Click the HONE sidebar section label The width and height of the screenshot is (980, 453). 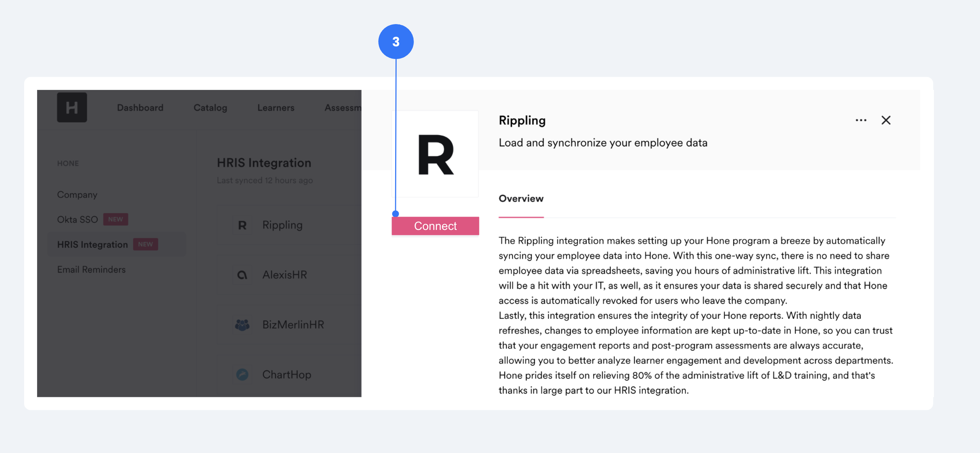click(x=68, y=163)
